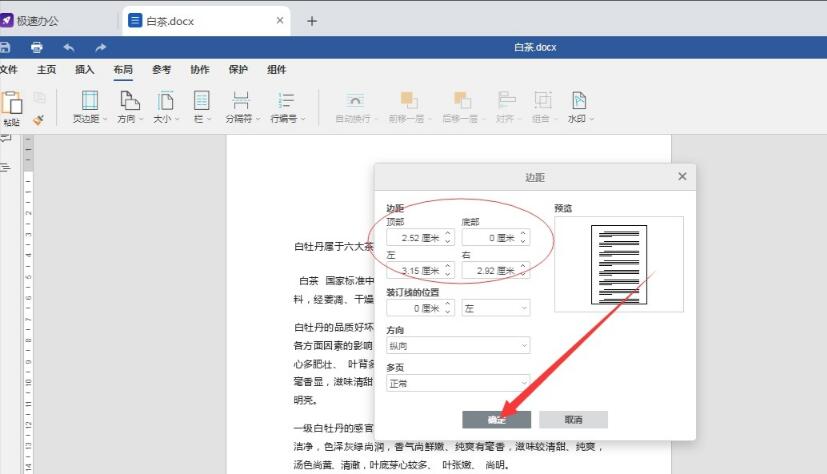Open the 大小 page size tool
Viewport: 827px width, 474px height.
click(166, 107)
